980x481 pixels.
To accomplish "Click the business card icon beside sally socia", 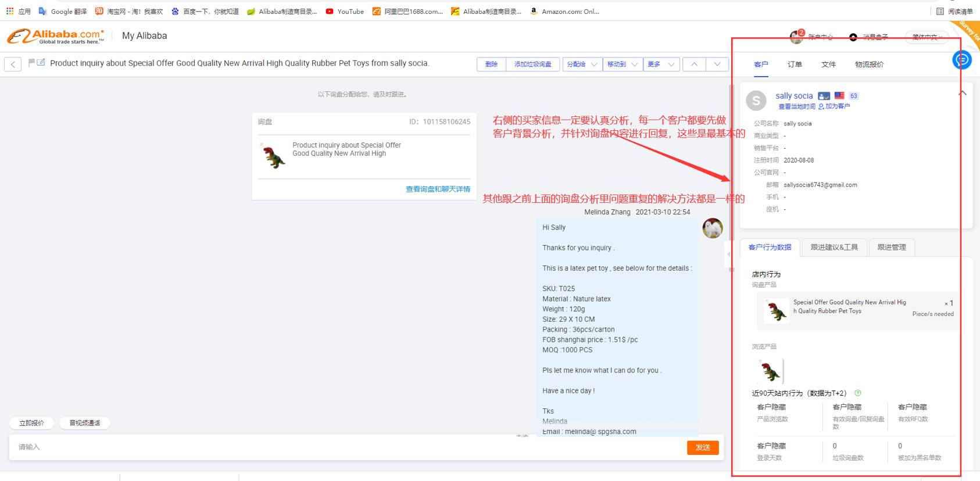I will tap(824, 96).
